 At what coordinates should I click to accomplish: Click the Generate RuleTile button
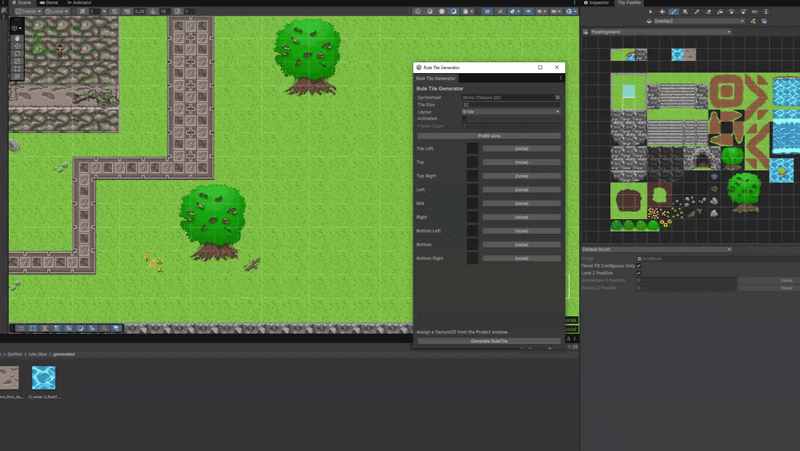(489, 341)
